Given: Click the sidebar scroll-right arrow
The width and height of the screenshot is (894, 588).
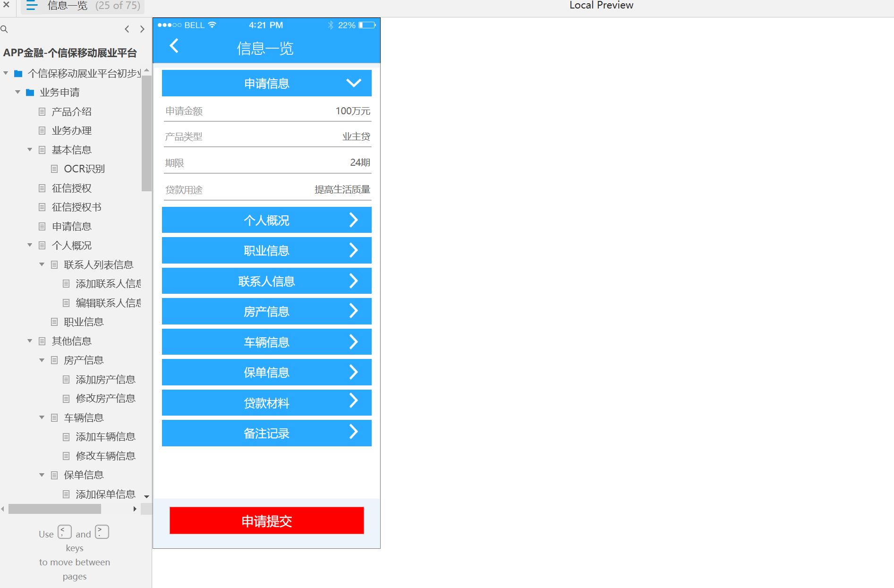Looking at the screenshot, I should coord(135,509).
